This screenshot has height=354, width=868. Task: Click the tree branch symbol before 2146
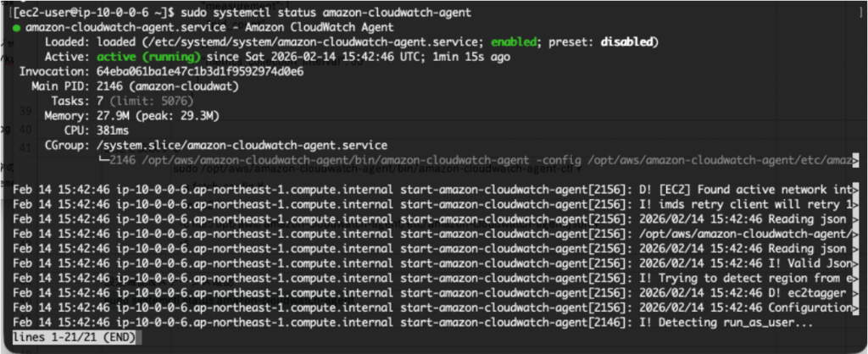[103, 159]
